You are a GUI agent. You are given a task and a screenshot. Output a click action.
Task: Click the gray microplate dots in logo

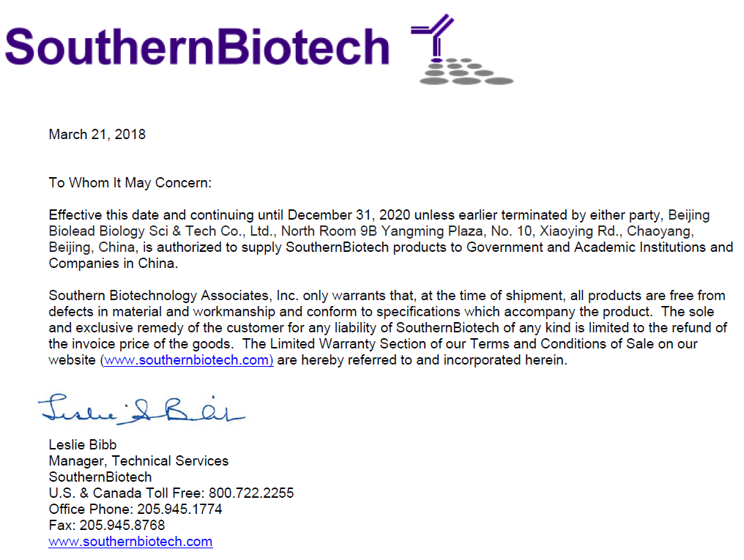click(x=466, y=72)
